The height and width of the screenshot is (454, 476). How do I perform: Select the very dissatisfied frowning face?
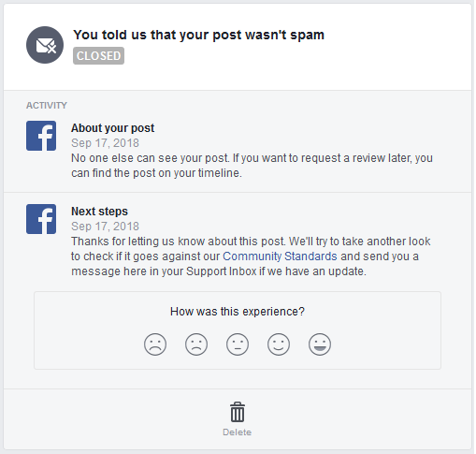coord(155,344)
